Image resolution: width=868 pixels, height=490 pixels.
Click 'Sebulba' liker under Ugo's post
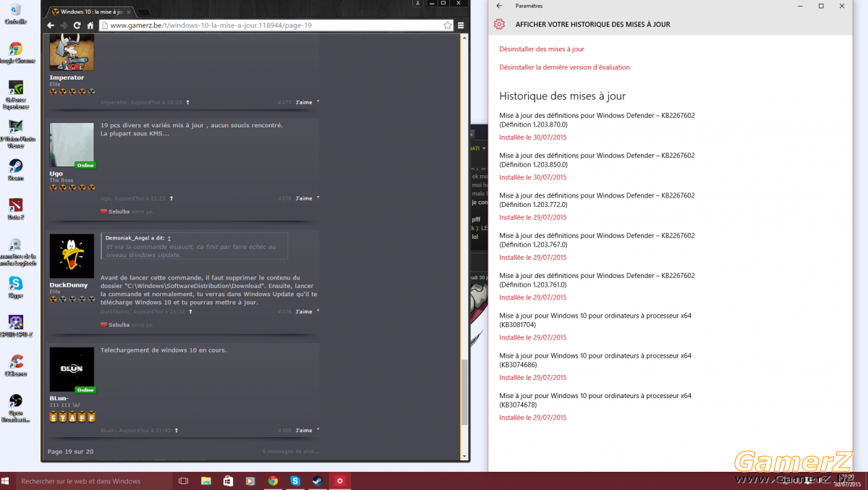tap(119, 212)
